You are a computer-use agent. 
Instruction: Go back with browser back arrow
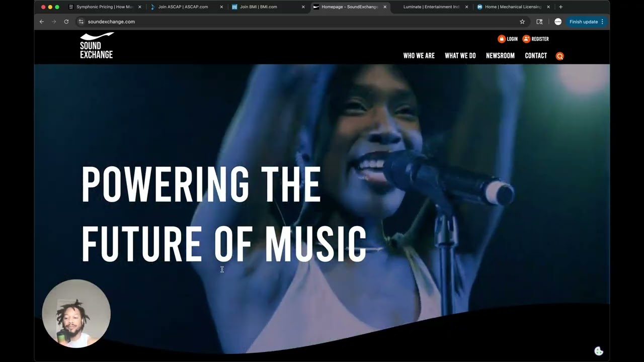[x=42, y=22]
